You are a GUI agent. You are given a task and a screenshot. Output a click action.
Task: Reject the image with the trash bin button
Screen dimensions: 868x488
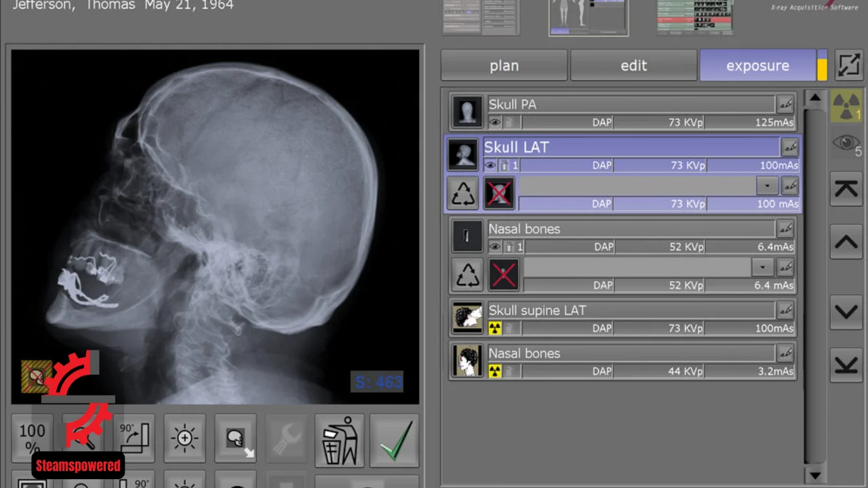tap(339, 441)
